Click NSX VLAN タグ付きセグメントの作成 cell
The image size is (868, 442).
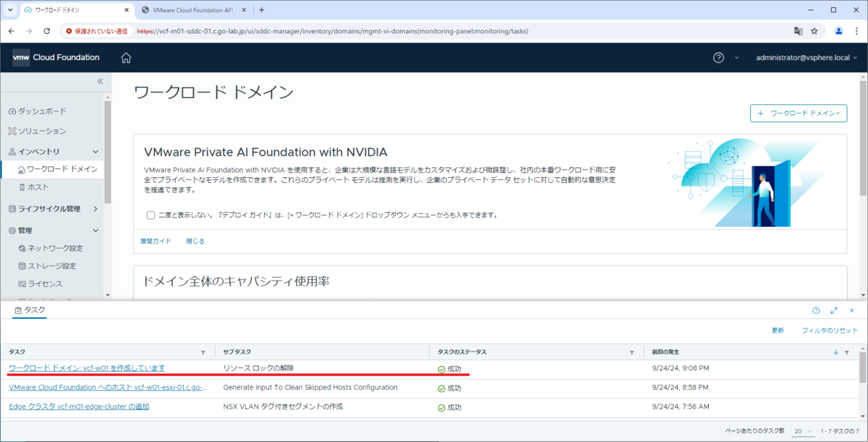tap(283, 407)
